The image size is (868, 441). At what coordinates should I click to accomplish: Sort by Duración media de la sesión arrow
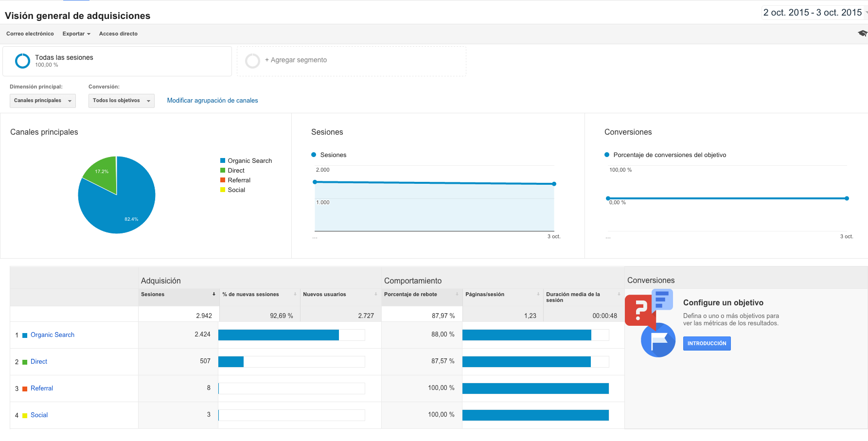coord(619,294)
